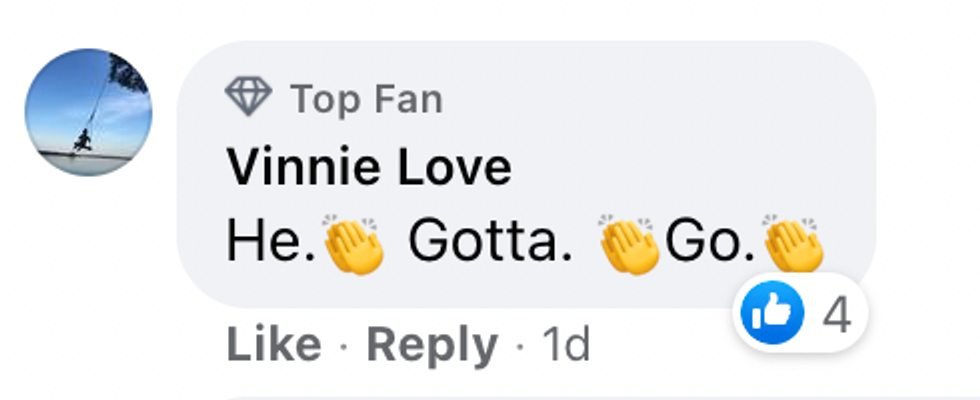Reply to Vinnie Love's comment
This screenshot has width=980, height=400.
click(x=432, y=345)
